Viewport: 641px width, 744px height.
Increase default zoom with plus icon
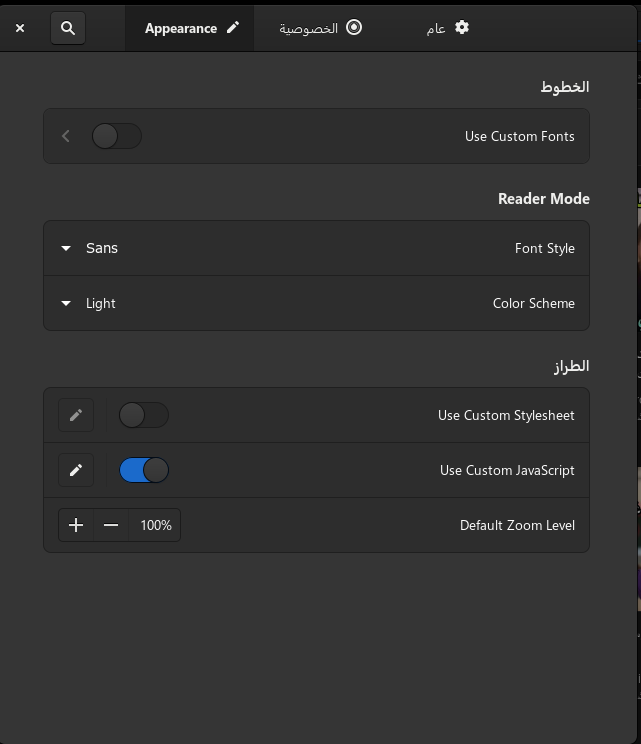tap(76, 525)
